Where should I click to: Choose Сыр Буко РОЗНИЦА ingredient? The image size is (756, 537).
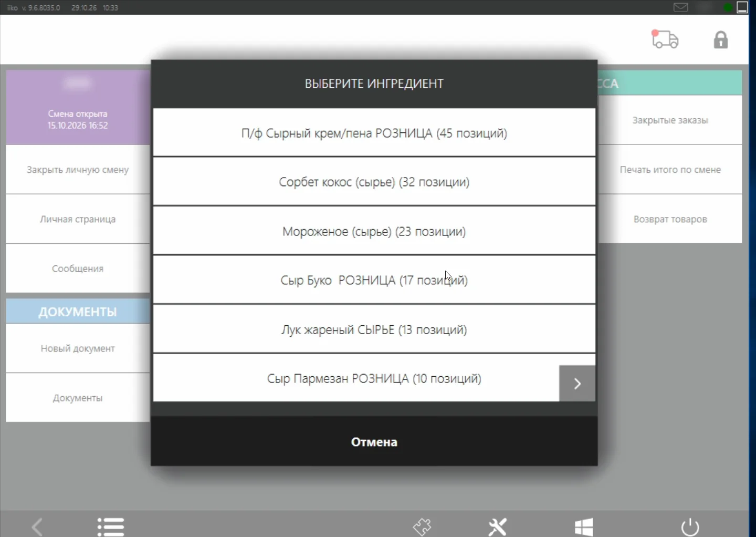click(374, 280)
